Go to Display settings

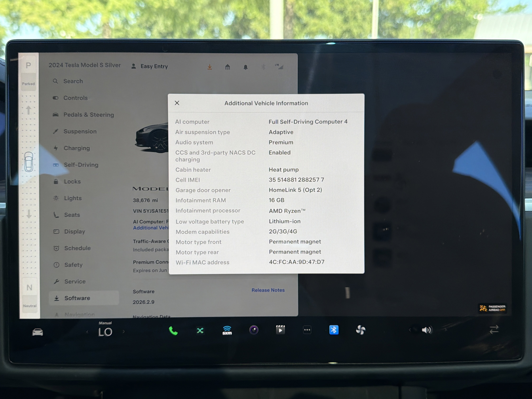(69, 231)
